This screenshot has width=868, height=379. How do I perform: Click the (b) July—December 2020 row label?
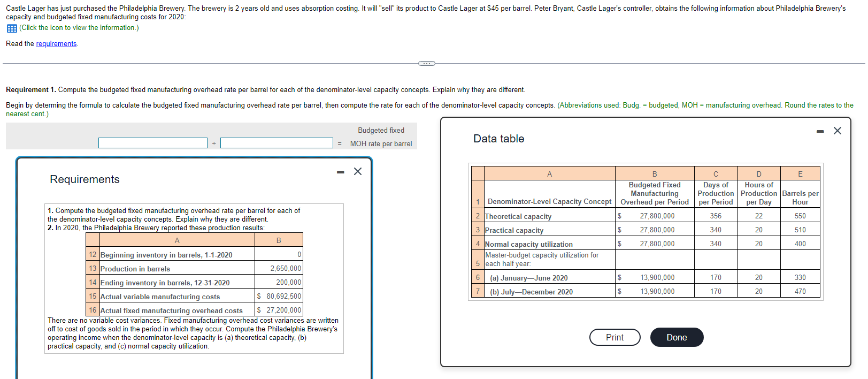(531, 292)
